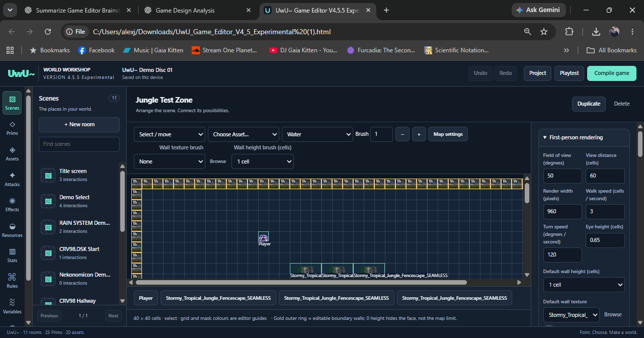Click the Project button

538,73
